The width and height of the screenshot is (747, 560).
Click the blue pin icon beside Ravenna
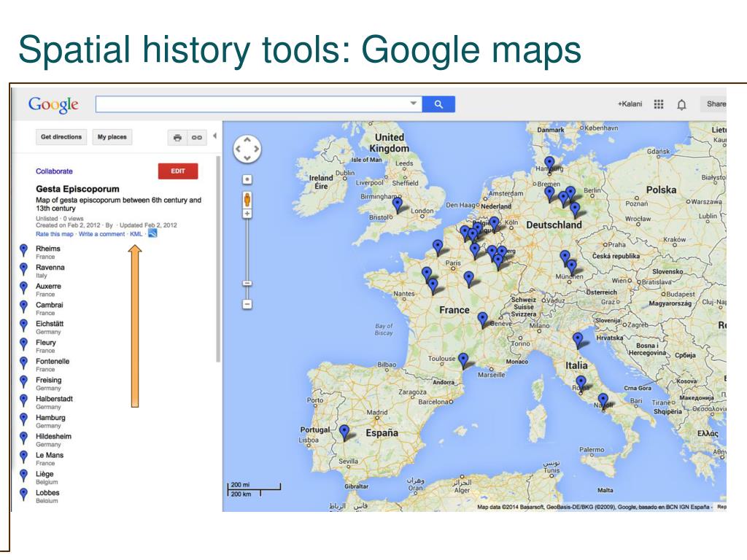point(23,269)
